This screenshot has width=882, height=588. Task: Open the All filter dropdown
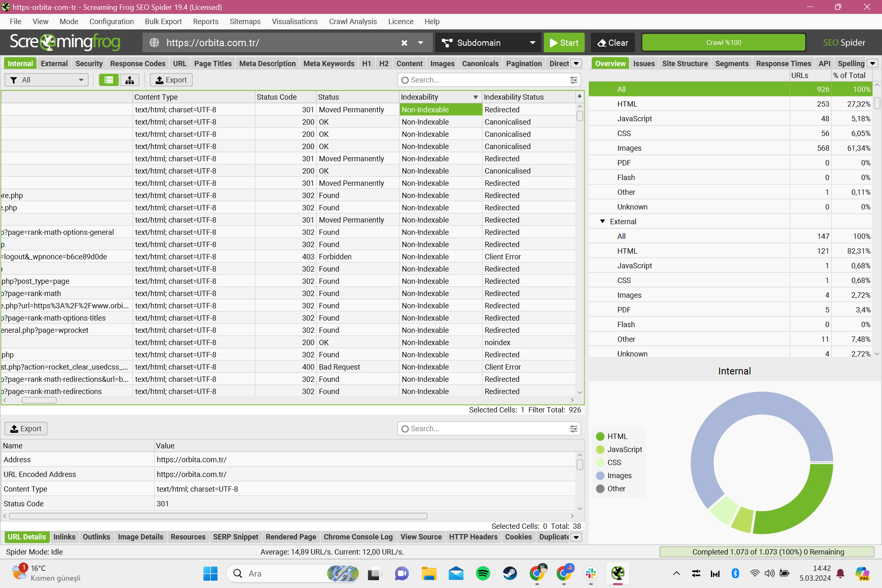point(47,80)
